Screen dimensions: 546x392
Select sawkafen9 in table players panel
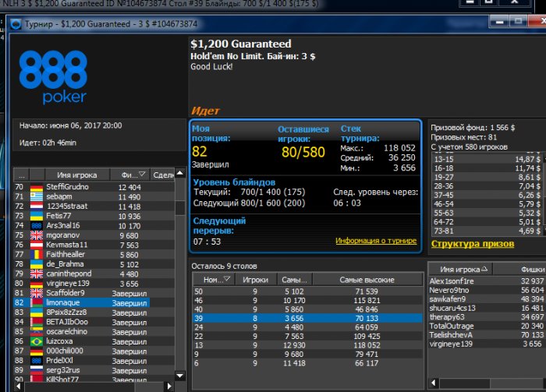coord(487,299)
